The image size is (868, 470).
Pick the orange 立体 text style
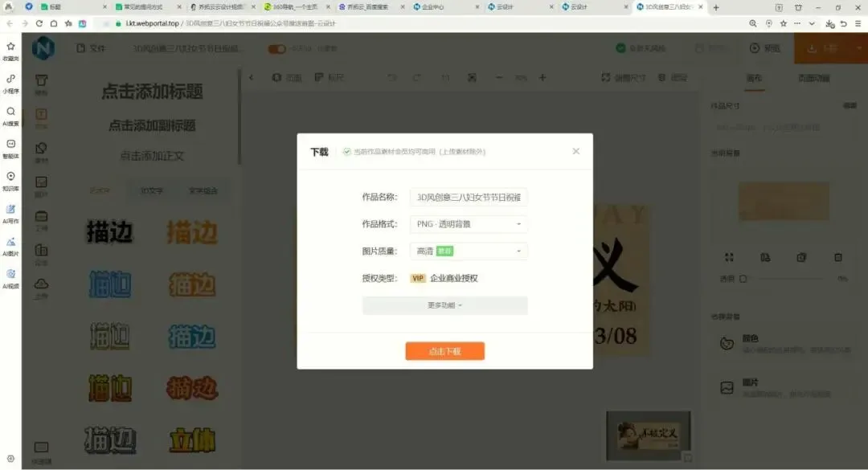pyautogui.click(x=192, y=440)
